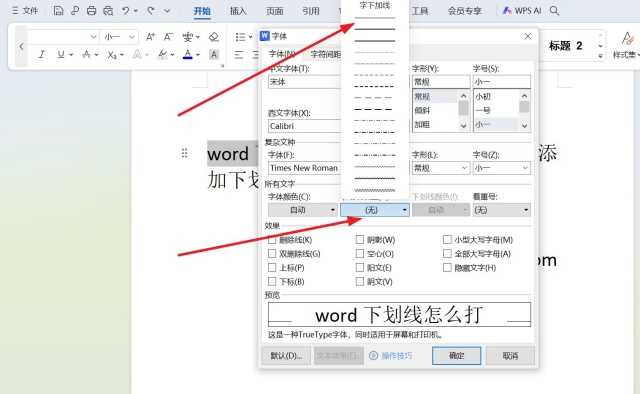
Task: Enable the 小型大写字母(M) checkbox
Action: pos(447,240)
